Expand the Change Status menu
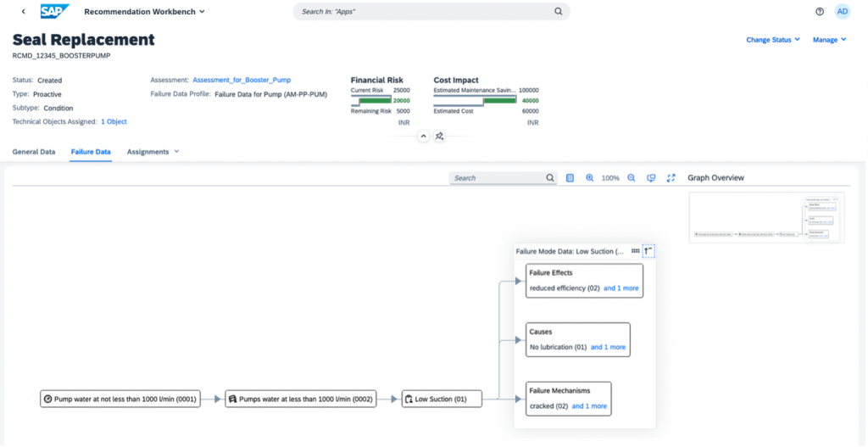868x447 pixels. [x=773, y=40]
